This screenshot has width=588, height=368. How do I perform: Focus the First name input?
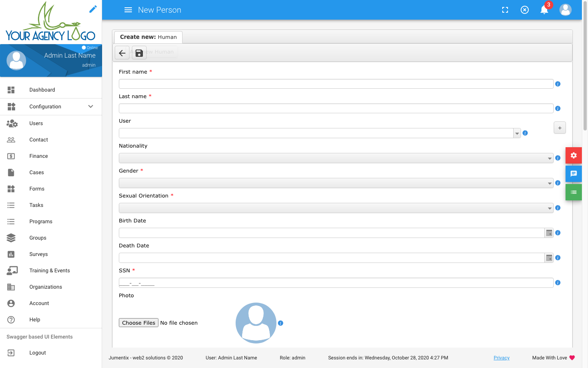(336, 84)
